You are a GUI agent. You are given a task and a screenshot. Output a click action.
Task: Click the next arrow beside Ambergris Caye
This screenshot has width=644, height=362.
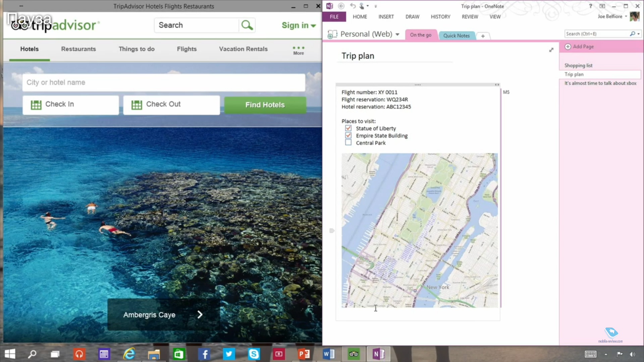tap(200, 314)
